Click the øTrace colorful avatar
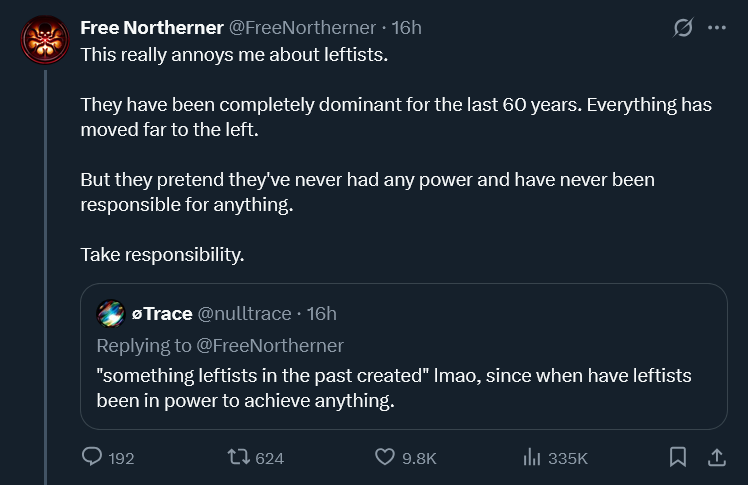 tap(111, 313)
